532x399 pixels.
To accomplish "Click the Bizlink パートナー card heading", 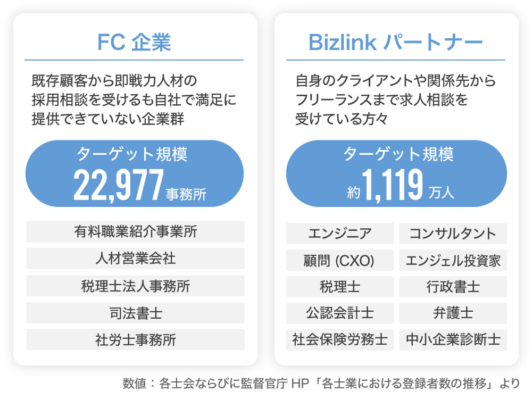I will 396,43.
